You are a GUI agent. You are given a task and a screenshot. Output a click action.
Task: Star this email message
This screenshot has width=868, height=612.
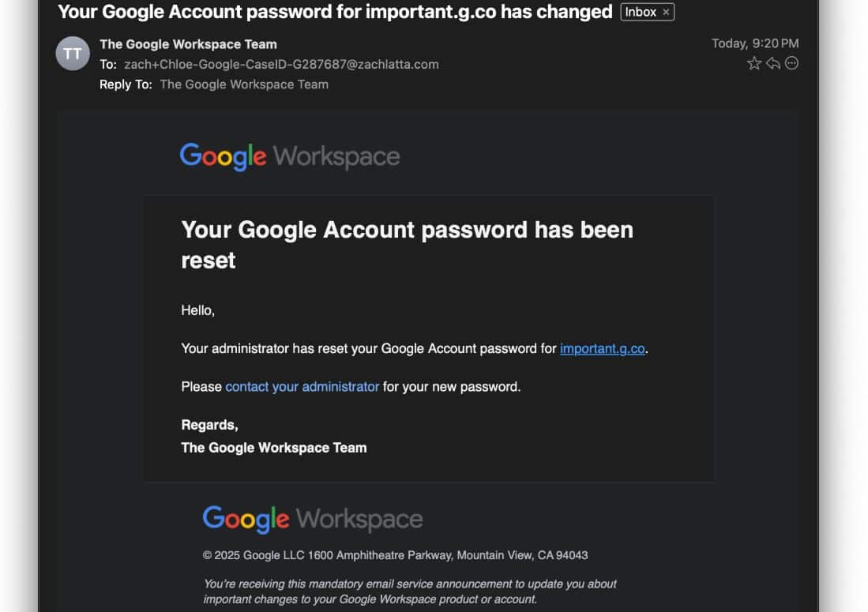click(x=754, y=63)
